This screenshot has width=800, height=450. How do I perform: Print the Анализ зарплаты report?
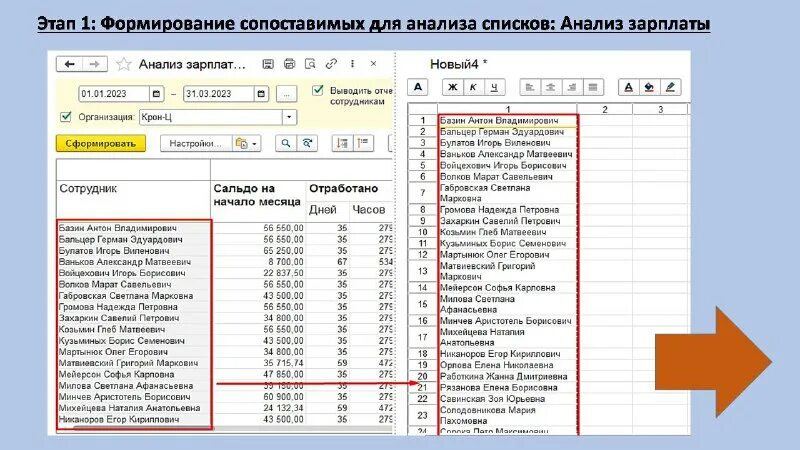click(289, 64)
